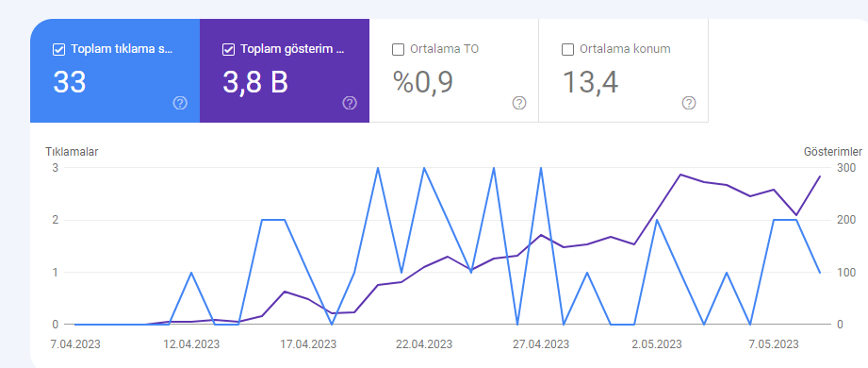Uncheck the Toplam gösterim checkbox
Screen dimensions: 868x368
click(x=228, y=50)
